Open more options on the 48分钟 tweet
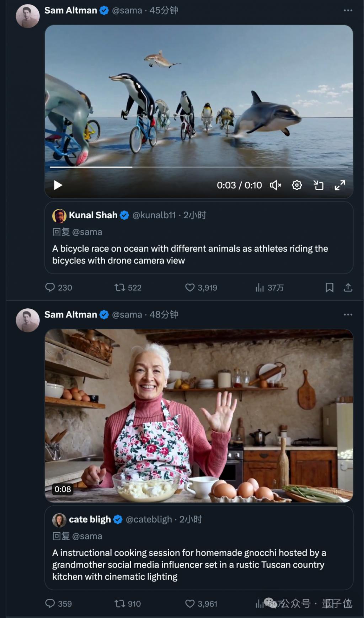Screen dimensions: 364x618 (x=348, y=315)
